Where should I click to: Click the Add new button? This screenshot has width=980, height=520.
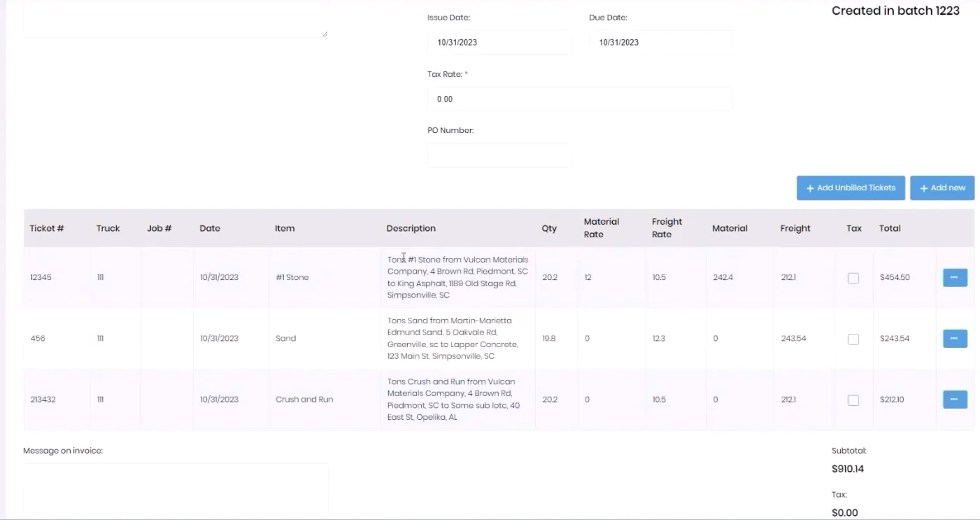tap(942, 188)
